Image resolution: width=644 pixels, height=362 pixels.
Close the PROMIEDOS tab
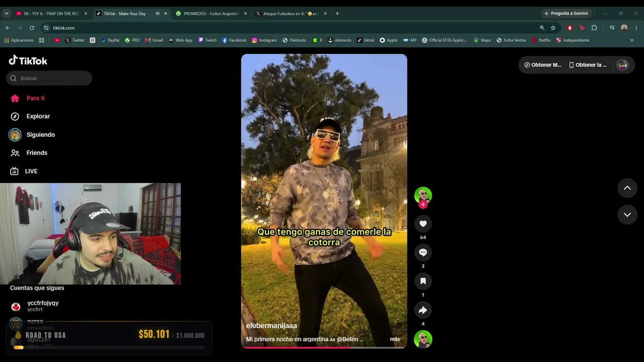(246, 14)
